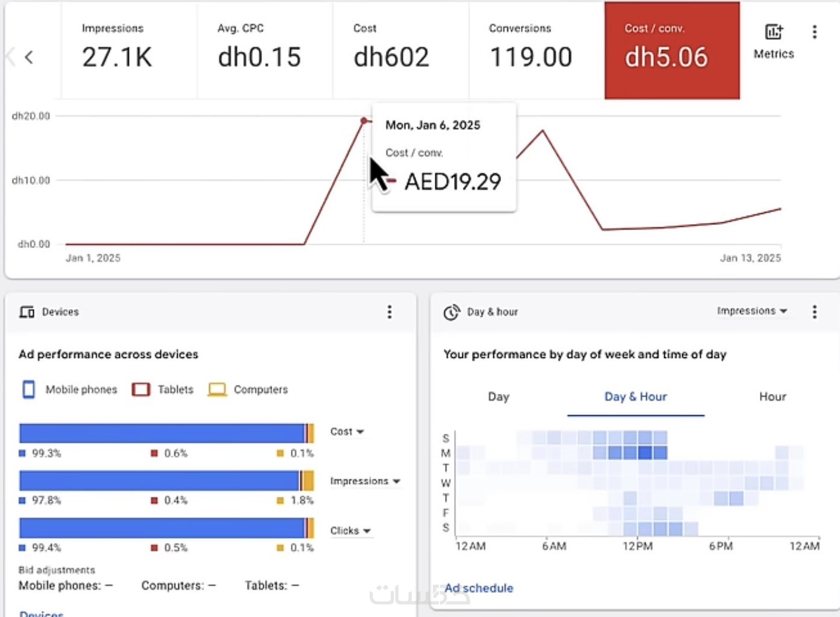Click the left arrow to show previous metrics
Screen dimensions: 840x617
pos(28,57)
